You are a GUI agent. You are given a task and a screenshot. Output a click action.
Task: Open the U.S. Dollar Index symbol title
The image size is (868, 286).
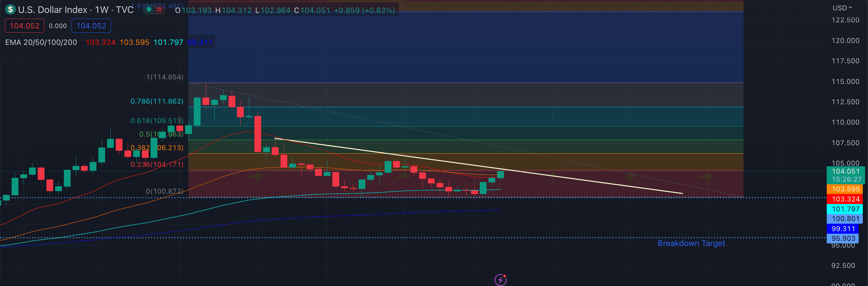point(75,10)
